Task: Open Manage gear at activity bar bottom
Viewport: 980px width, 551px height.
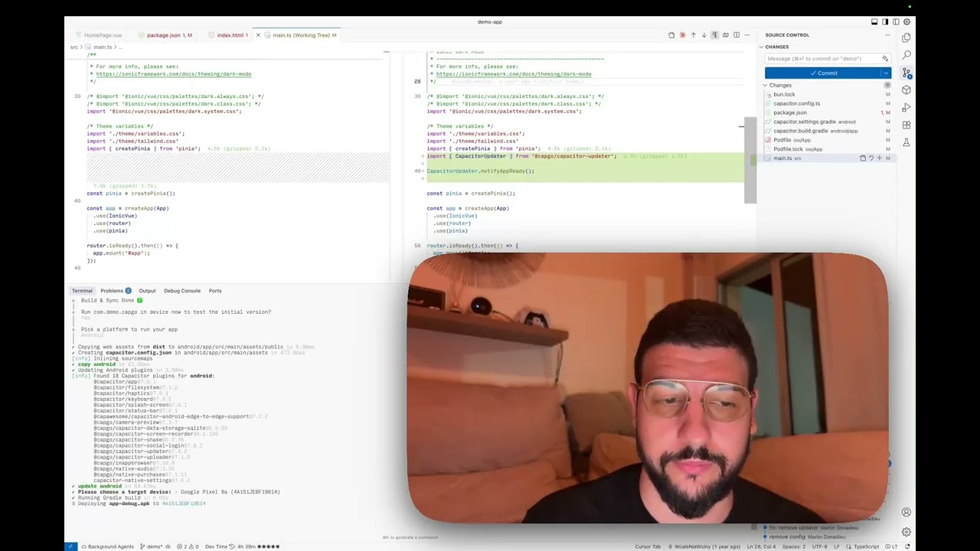Action: coord(906,532)
